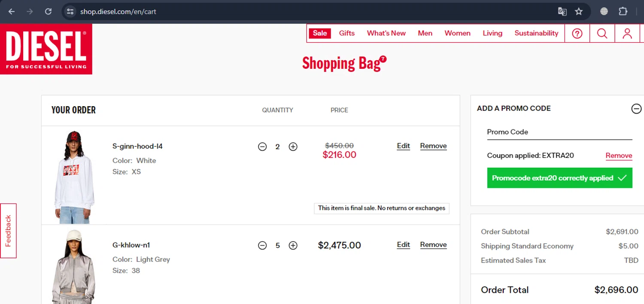This screenshot has width=644, height=304.
Task: Remove G-khlow-n1 from the bag
Action: 433,245
